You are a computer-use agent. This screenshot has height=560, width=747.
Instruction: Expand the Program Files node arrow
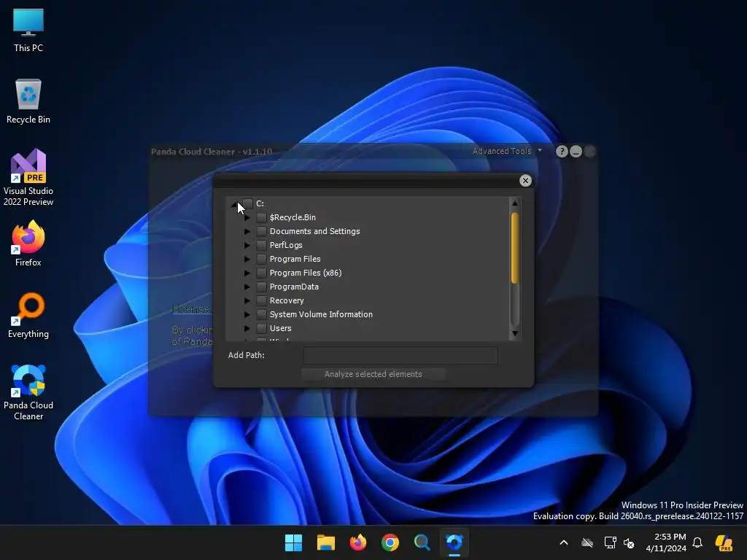click(247, 259)
